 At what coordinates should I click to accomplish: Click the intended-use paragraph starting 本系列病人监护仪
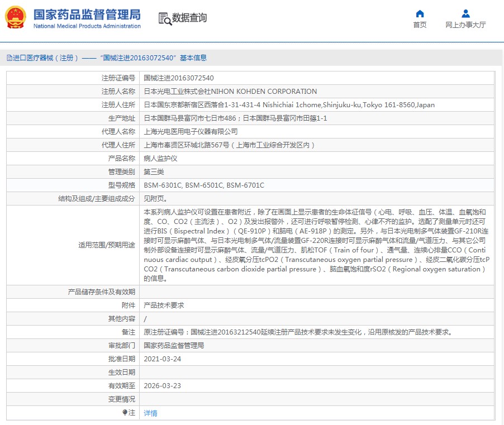[317, 245]
